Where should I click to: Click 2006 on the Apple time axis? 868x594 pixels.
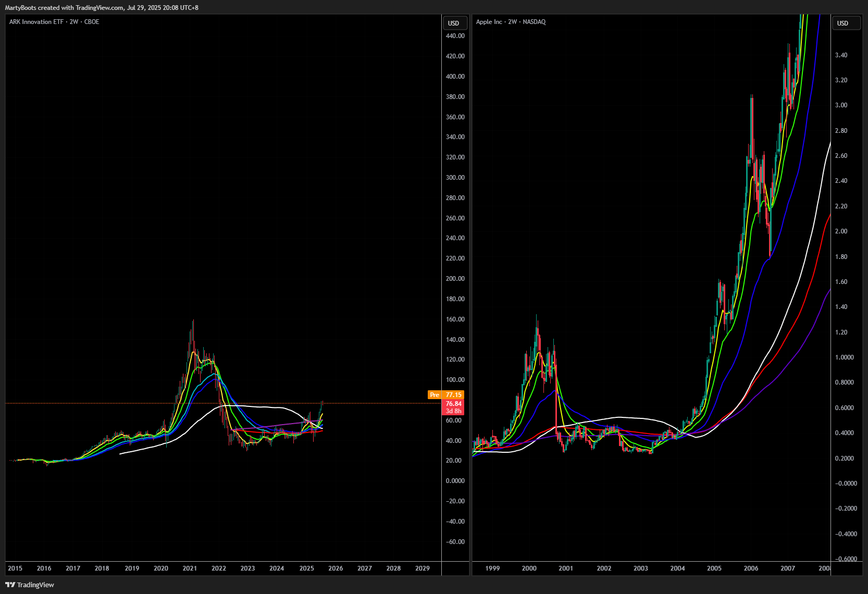(751, 568)
